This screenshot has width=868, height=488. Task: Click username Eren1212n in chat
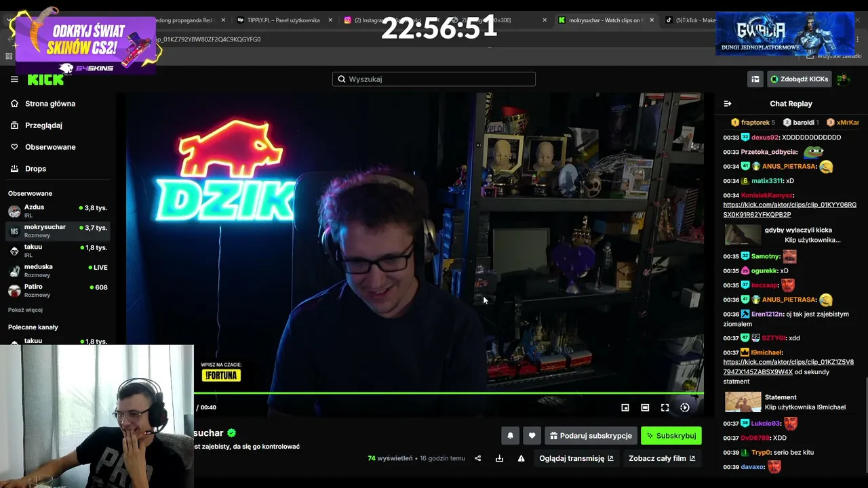point(768,314)
